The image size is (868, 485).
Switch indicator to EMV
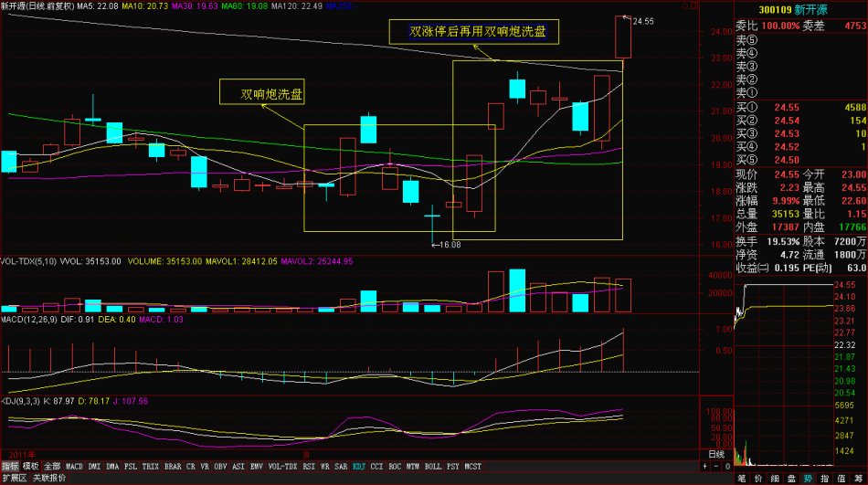(257, 467)
